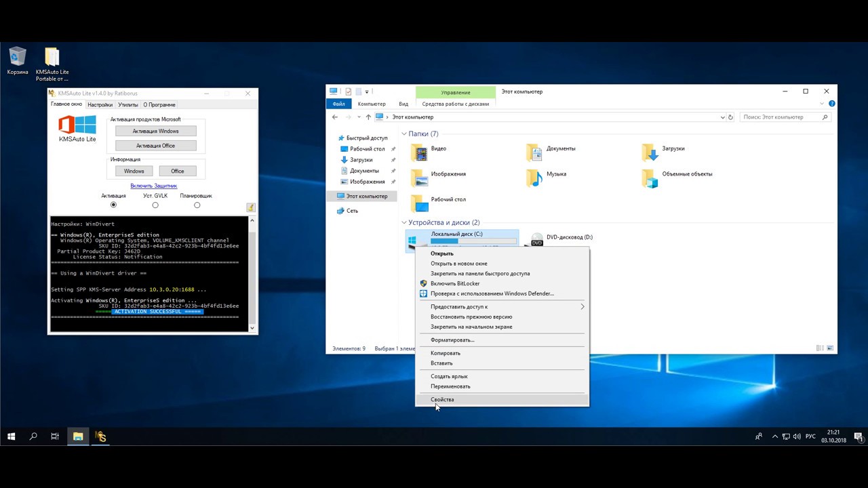Select Этот компьютер in navigation pane
The height and width of the screenshot is (488, 868).
(367, 196)
